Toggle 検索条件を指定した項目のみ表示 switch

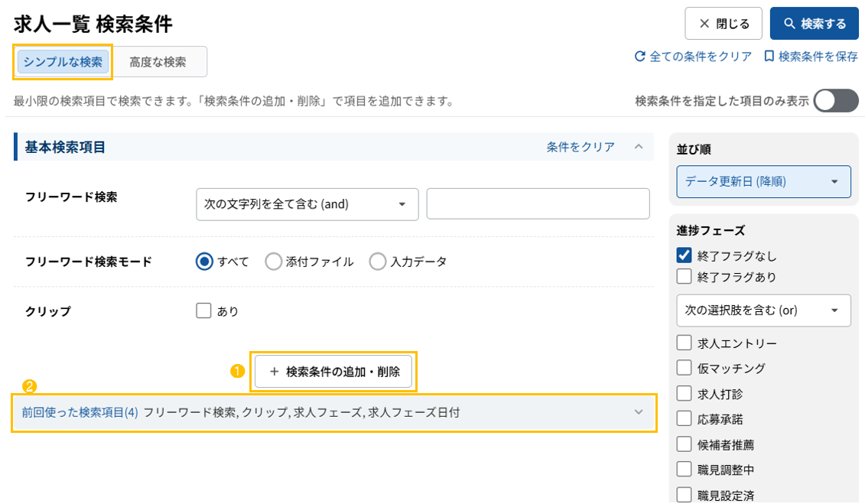tap(835, 101)
